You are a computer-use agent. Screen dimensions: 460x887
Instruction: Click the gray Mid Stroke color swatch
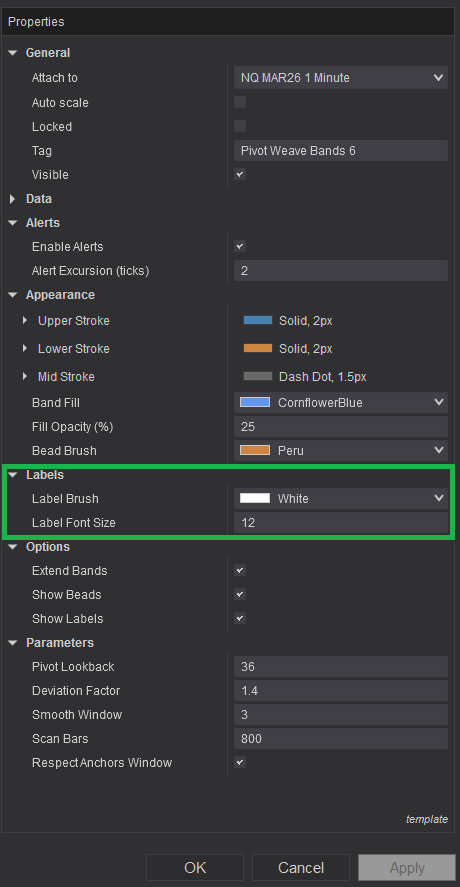pyautogui.click(x=258, y=376)
